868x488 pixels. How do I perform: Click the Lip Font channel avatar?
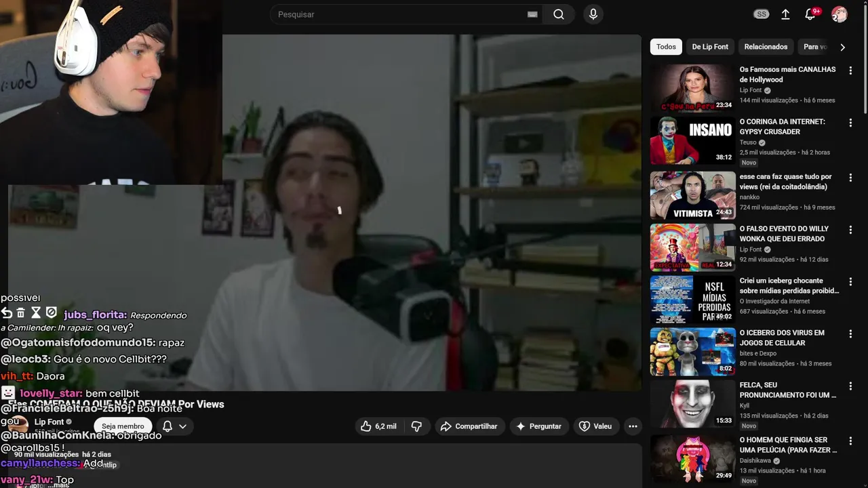tap(17, 426)
